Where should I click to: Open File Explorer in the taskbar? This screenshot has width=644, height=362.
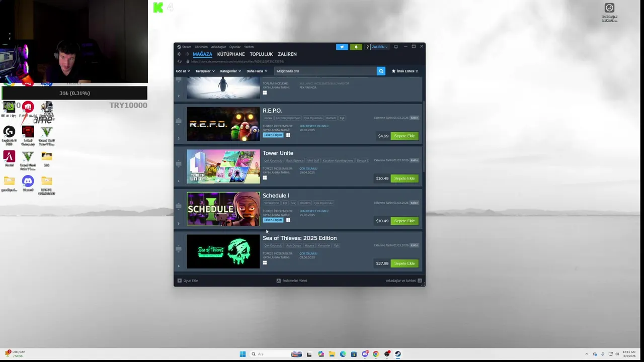click(332, 354)
